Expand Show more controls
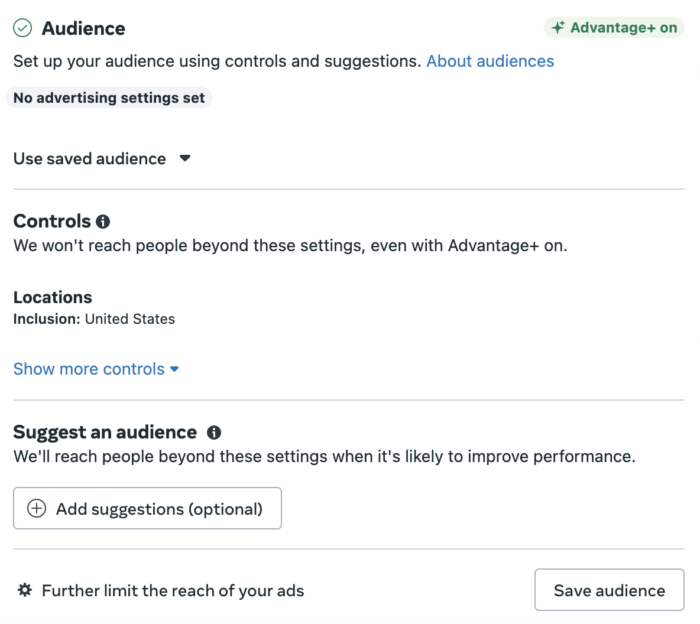The height and width of the screenshot is (624, 700). click(96, 369)
